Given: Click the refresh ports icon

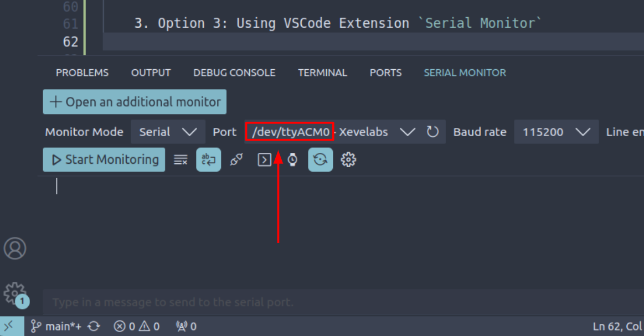Looking at the screenshot, I should [x=432, y=132].
